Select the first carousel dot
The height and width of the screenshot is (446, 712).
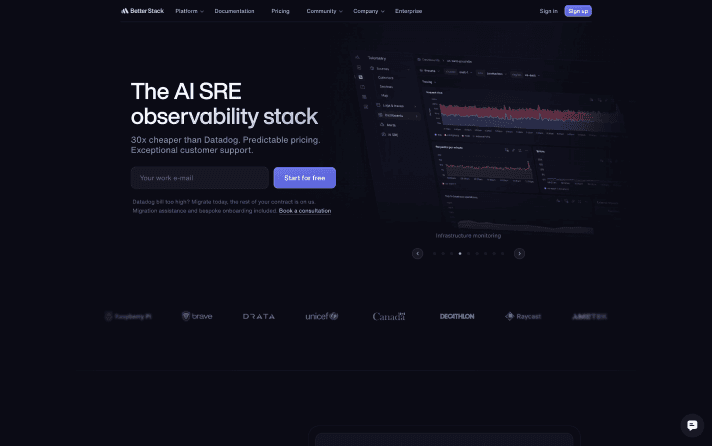tap(435, 253)
